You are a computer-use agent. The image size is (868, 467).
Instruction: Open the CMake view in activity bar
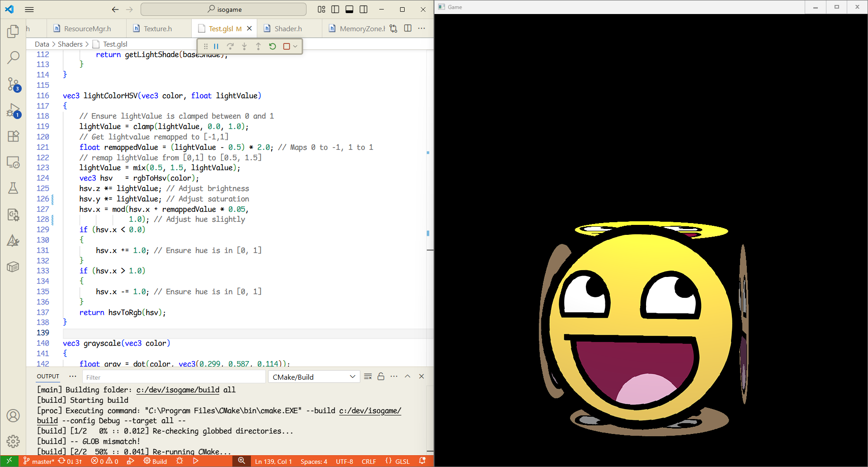(13, 240)
